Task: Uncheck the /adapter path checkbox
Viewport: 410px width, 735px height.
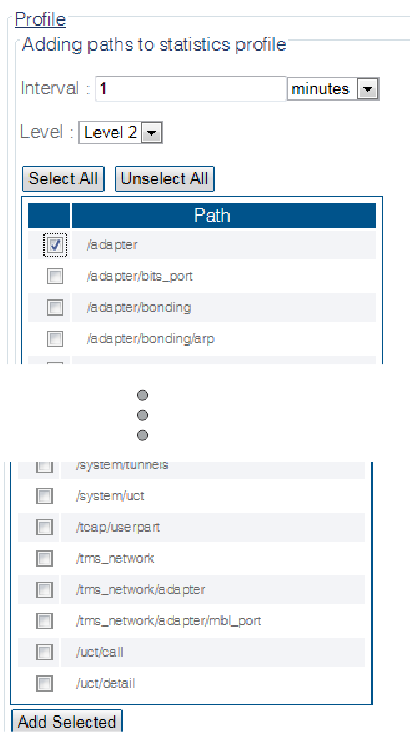Action: 55,245
